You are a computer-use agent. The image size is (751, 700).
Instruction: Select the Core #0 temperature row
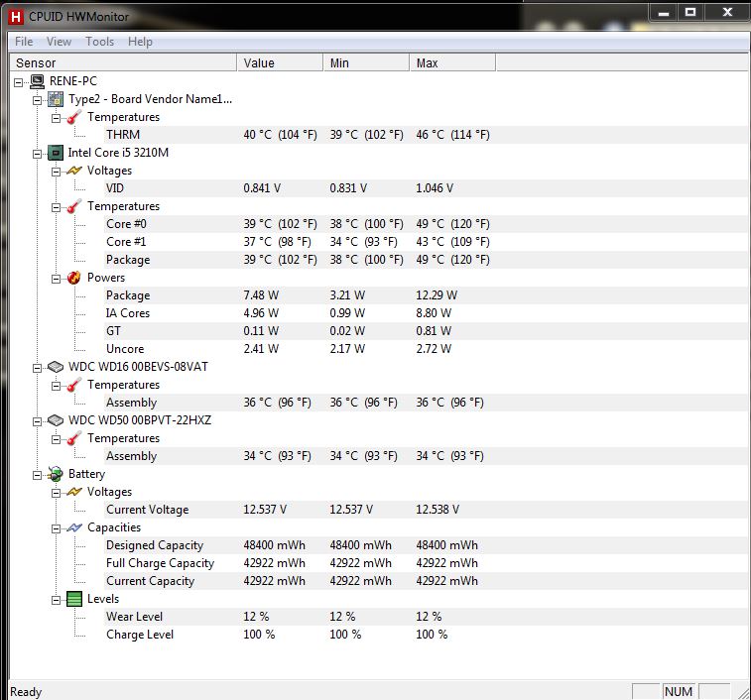tap(427, 224)
